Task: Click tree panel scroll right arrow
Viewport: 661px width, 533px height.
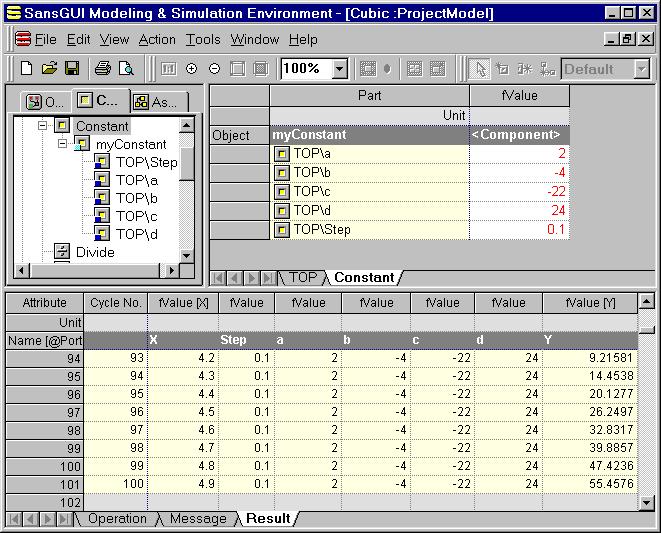Action: coord(171,270)
